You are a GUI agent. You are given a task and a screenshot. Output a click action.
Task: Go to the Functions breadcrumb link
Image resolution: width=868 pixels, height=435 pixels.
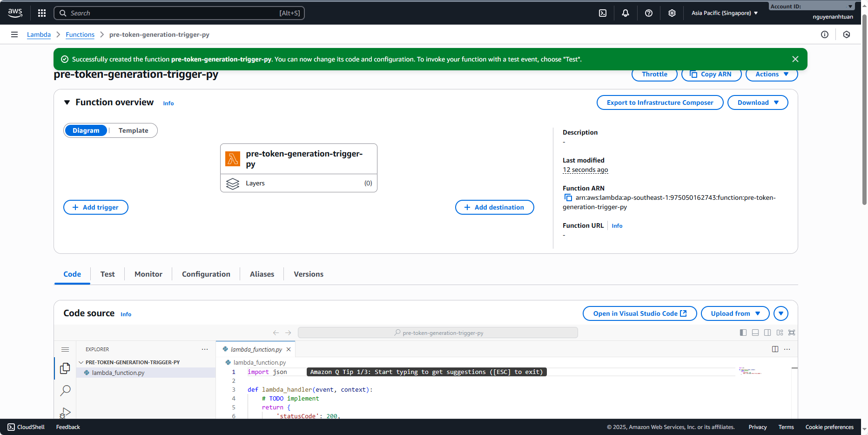coord(80,34)
